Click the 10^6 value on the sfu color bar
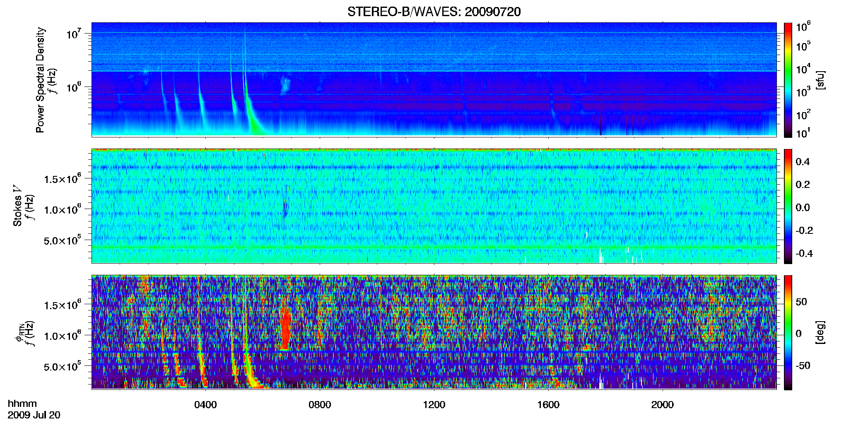868x447 pixels. 803,26
